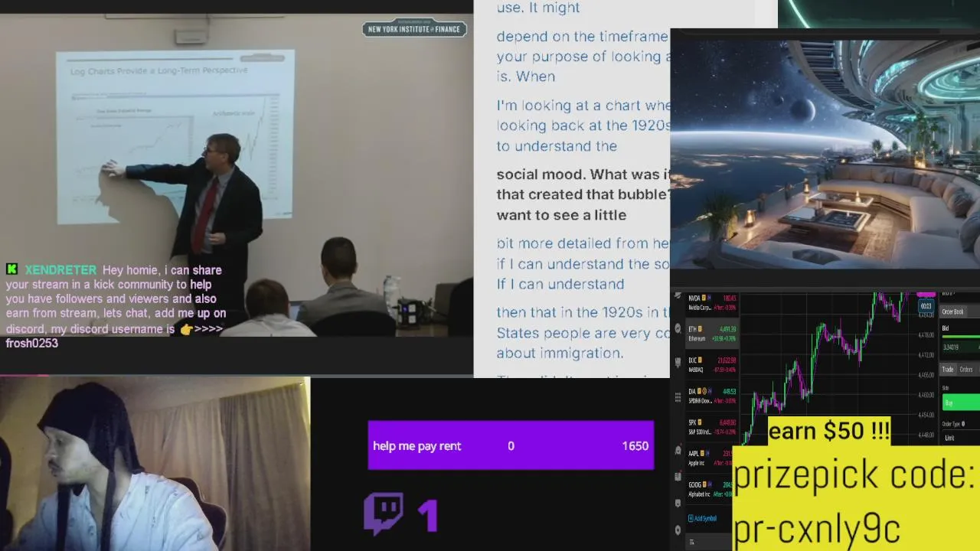Click the pointing hand emoji in chat message

pyautogui.click(x=186, y=329)
